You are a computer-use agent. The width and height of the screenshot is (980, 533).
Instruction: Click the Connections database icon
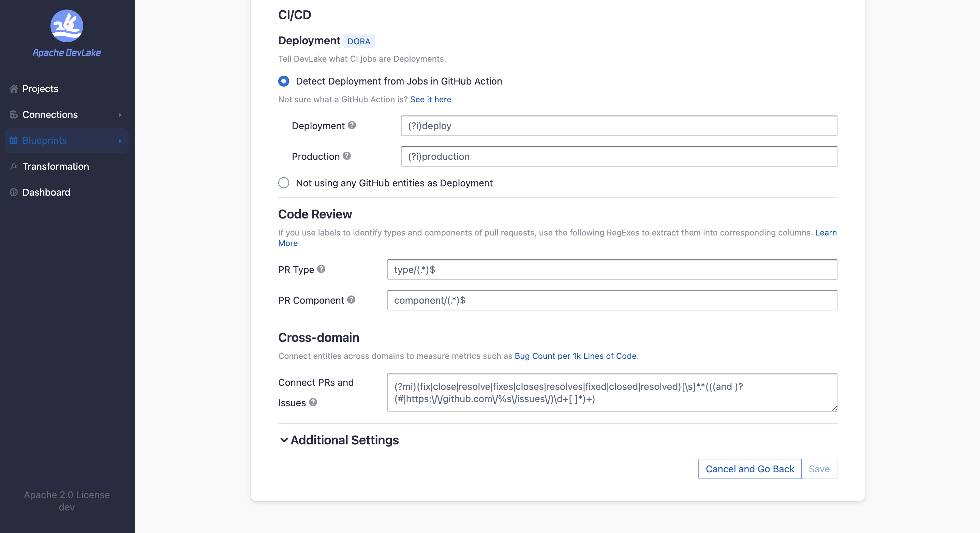coord(14,115)
